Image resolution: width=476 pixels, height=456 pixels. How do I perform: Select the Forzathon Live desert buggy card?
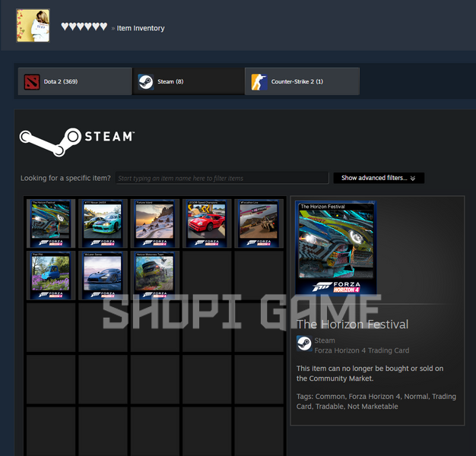[x=259, y=223]
